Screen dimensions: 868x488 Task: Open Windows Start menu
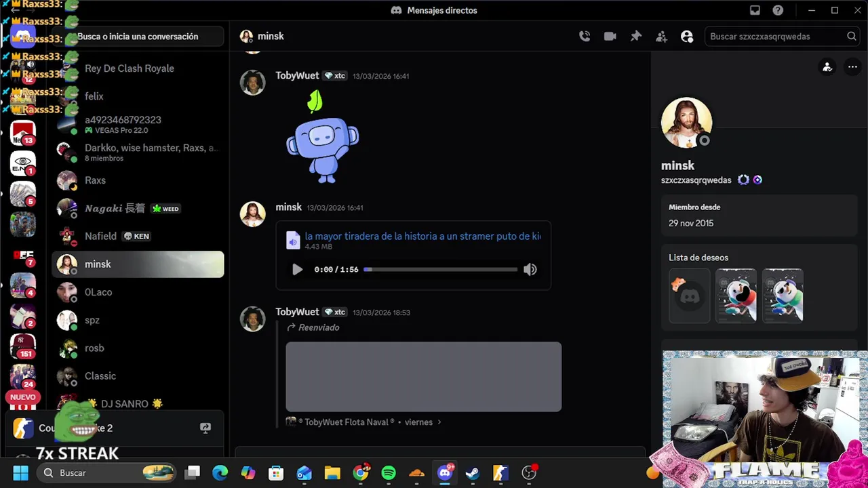pyautogui.click(x=21, y=472)
